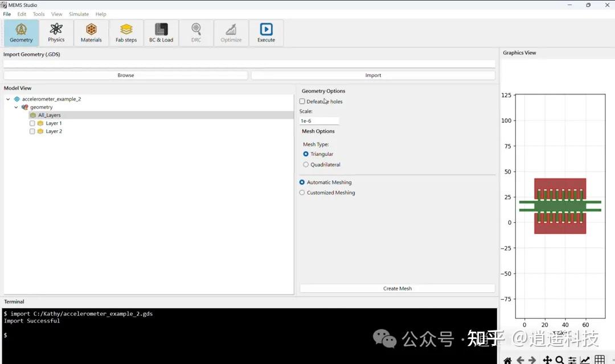Enable the Defeature holes checkbox
The image size is (615, 364).
[302, 101]
